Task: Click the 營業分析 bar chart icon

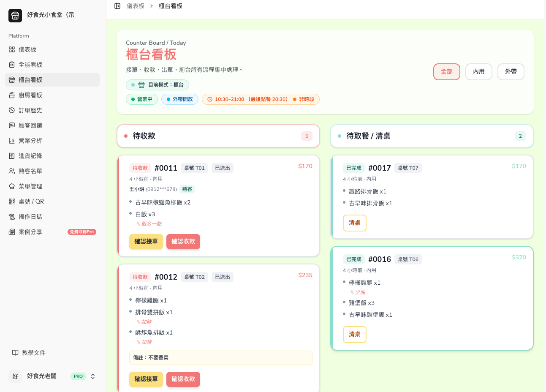Action: (x=12, y=141)
